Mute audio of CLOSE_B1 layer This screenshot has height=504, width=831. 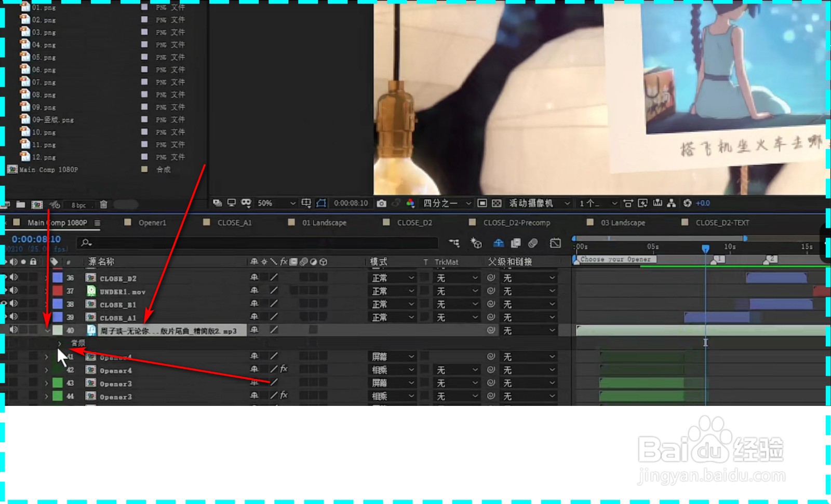[x=14, y=303]
